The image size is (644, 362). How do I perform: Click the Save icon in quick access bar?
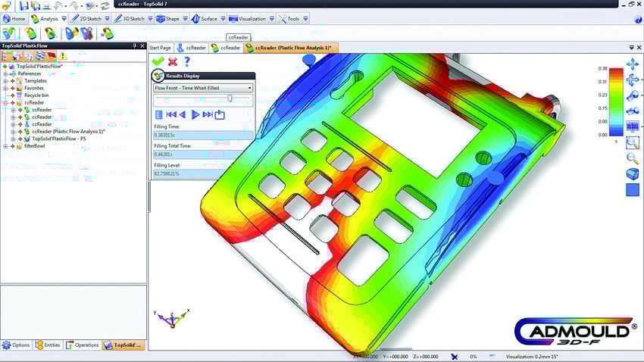[x=24, y=5]
